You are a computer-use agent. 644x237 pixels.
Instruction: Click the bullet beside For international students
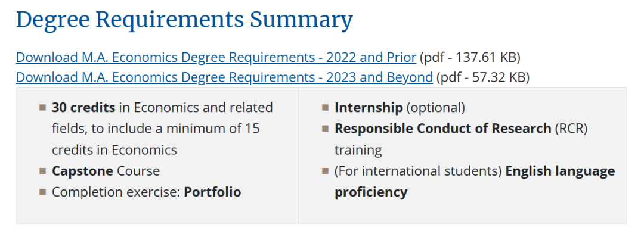click(x=326, y=171)
